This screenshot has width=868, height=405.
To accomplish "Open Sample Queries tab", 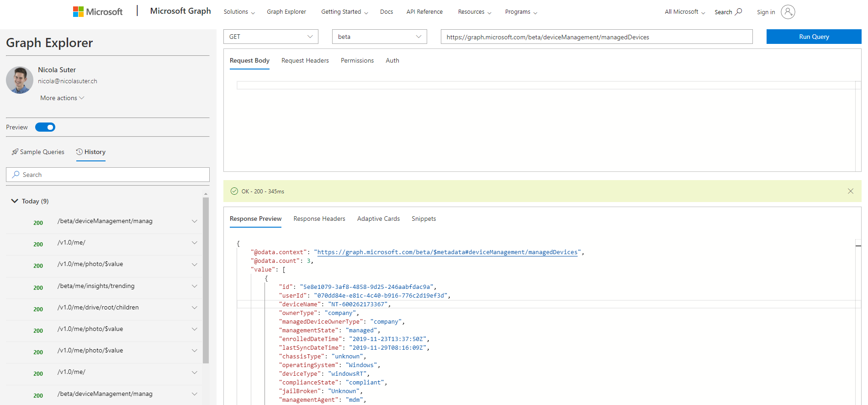I will [38, 152].
